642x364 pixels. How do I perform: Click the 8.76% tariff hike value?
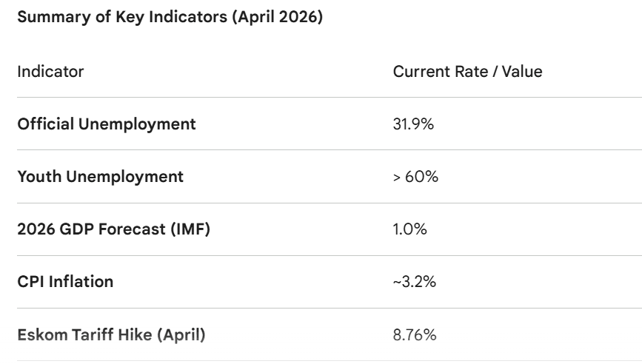coord(415,335)
